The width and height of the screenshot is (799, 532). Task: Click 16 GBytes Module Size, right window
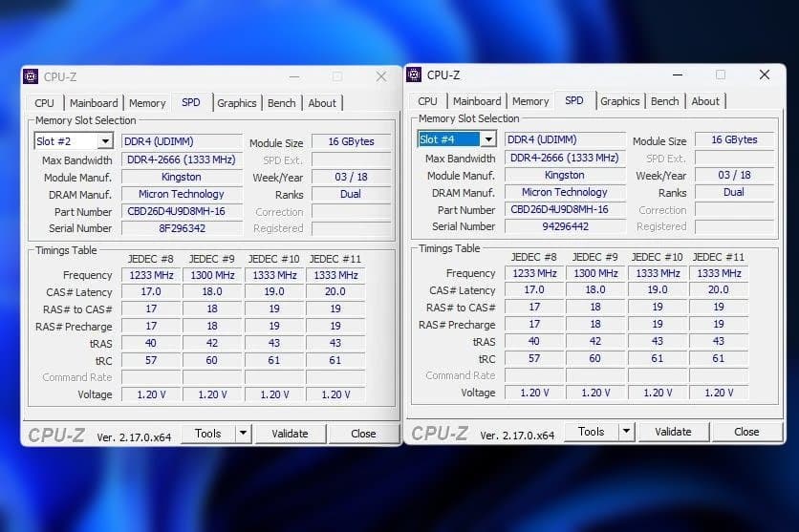click(734, 139)
